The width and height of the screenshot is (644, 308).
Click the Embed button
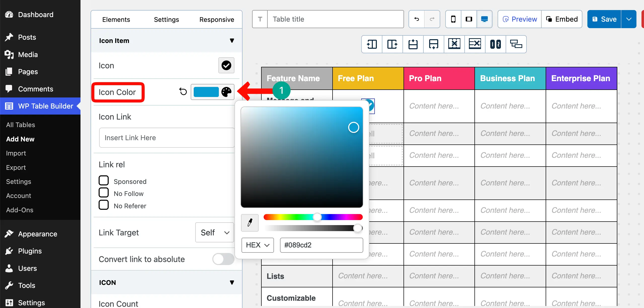tap(562, 19)
